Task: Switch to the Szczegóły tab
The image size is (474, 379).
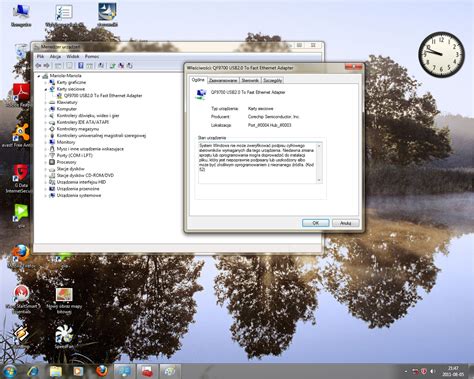Action: 272,80
